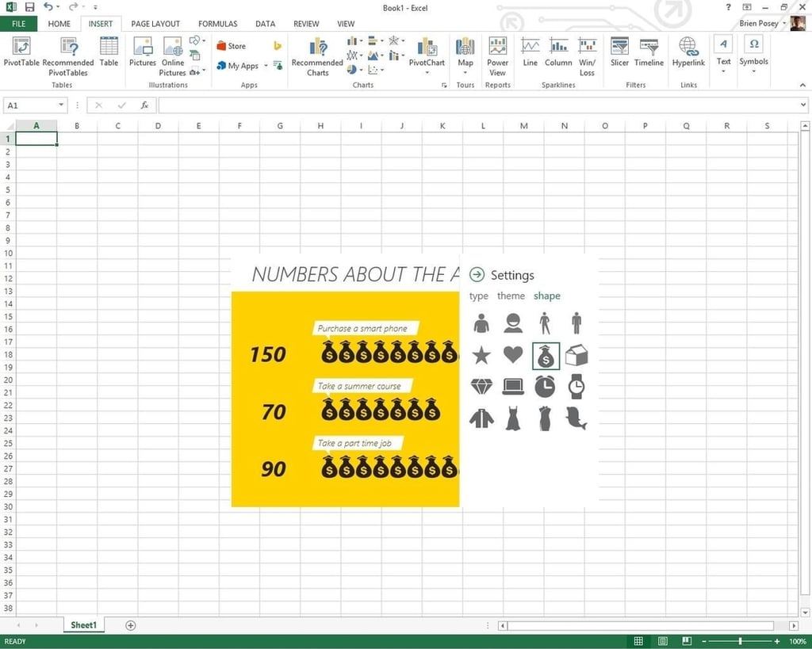Switch to Page Layout view
Screen dimensions: 812x649
(x=662, y=641)
